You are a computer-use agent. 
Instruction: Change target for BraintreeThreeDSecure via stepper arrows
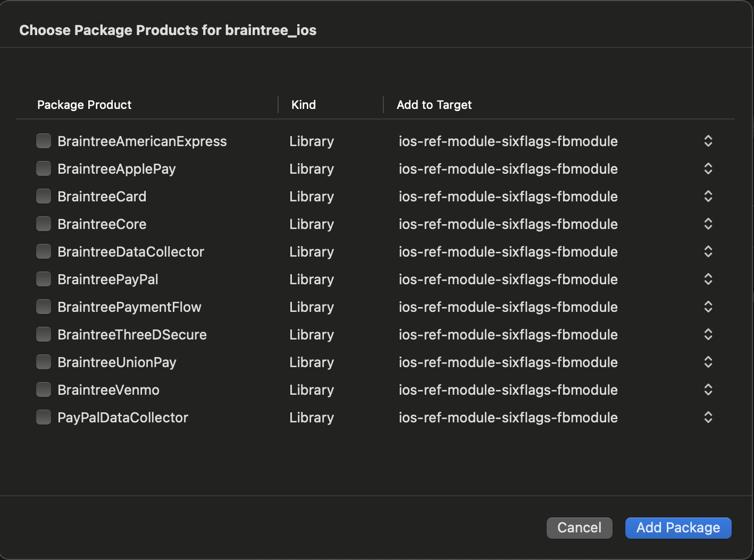(x=708, y=334)
